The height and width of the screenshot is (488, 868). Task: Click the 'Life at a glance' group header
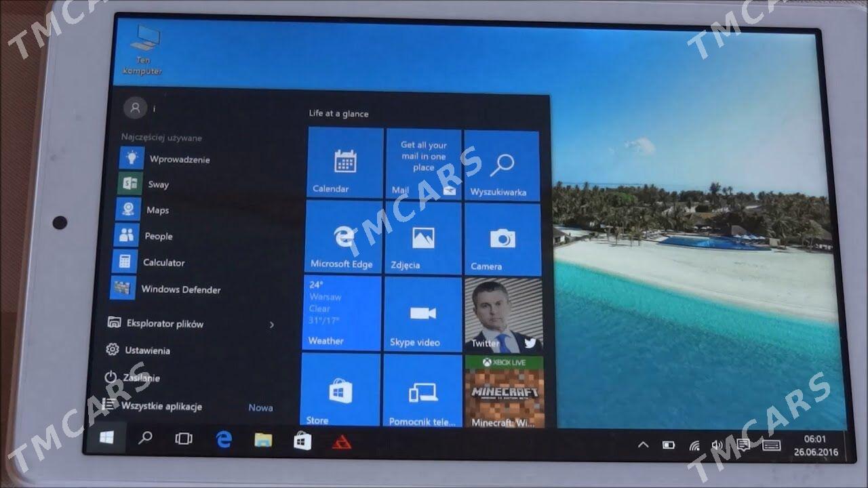click(338, 113)
